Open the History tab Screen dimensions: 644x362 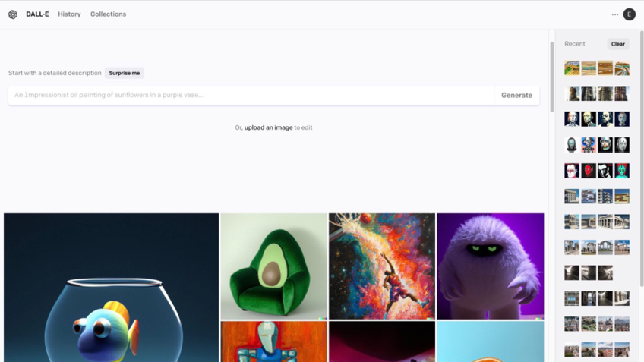[69, 14]
